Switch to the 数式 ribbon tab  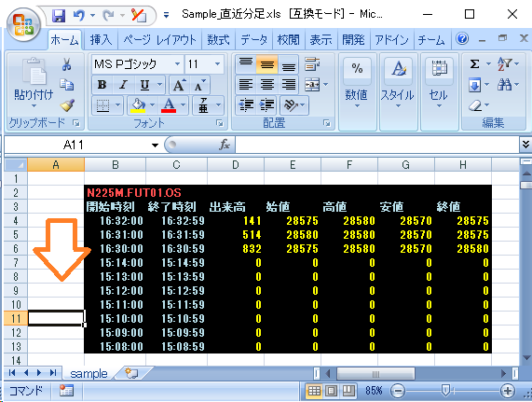(219, 40)
